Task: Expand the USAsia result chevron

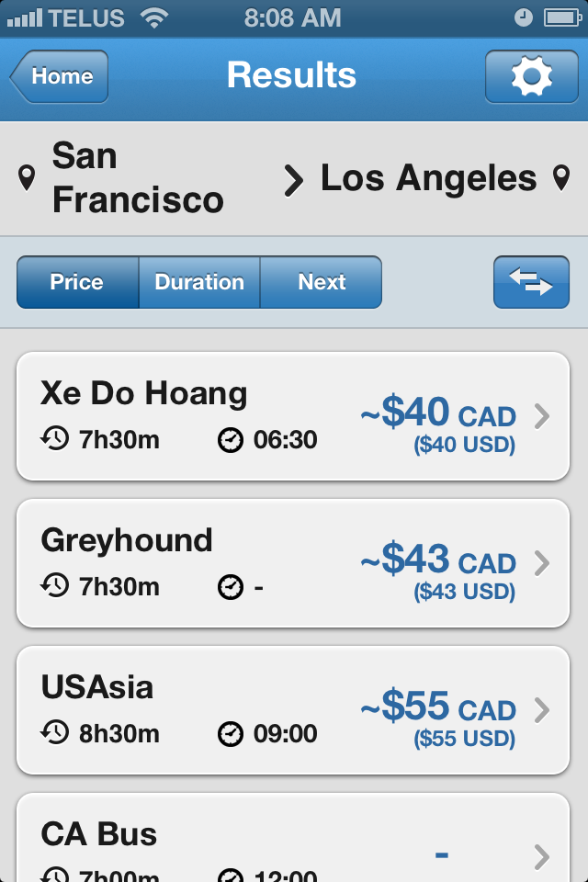Action: 542,710
